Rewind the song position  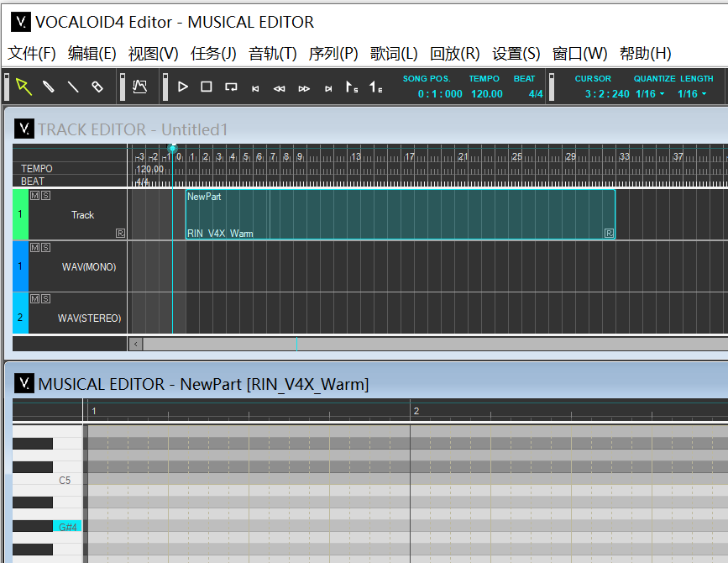[x=279, y=88]
